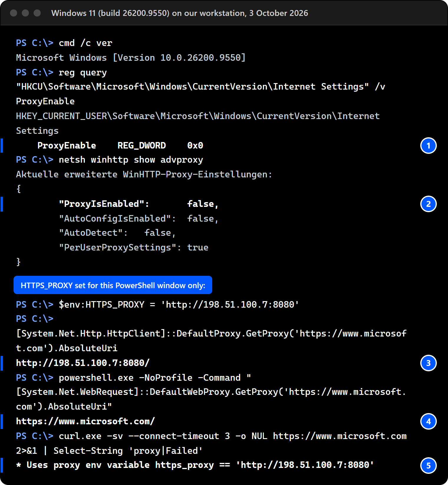Click the 'http://198.51.100.7:8080/' output line

[x=83, y=363]
